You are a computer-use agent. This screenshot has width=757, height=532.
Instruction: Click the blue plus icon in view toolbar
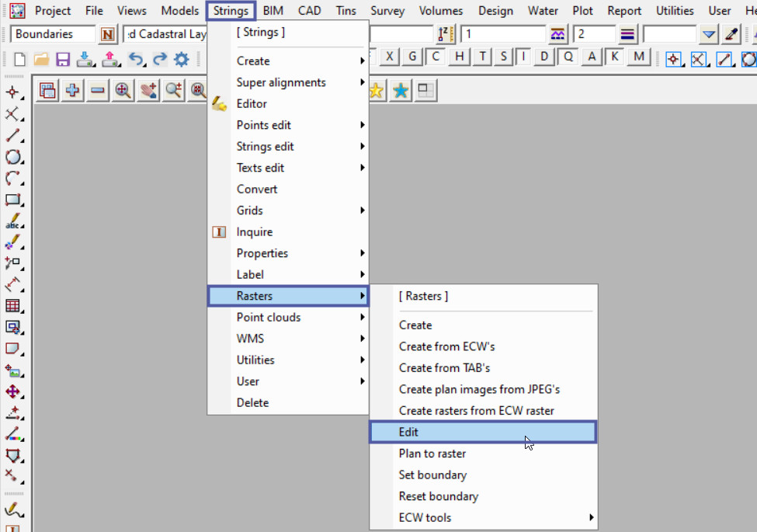coord(72,90)
